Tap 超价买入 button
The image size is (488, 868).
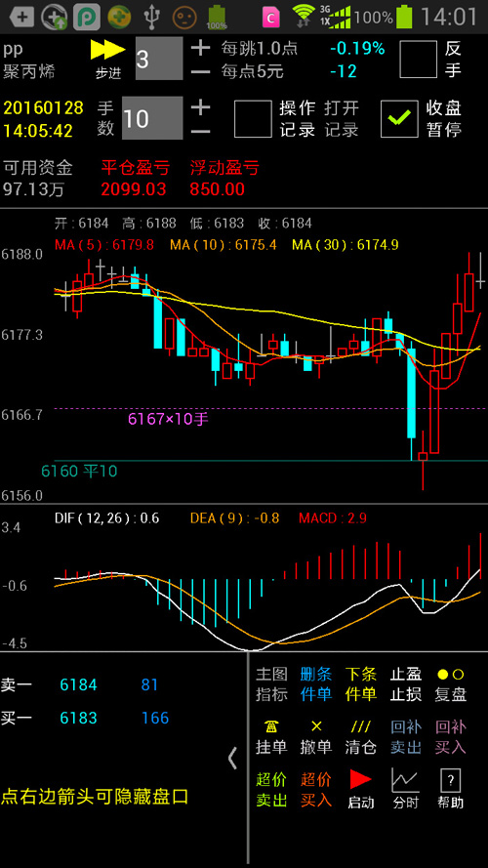pyautogui.click(x=316, y=790)
